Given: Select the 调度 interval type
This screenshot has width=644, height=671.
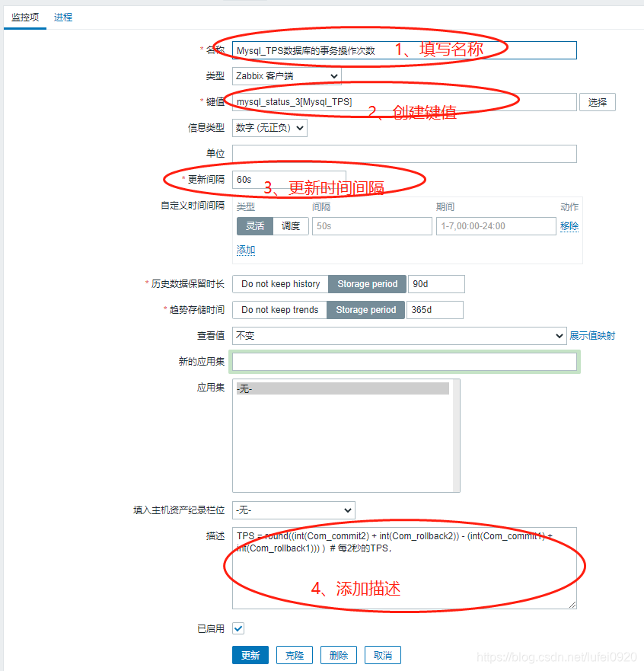Looking at the screenshot, I should coord(291,226).
